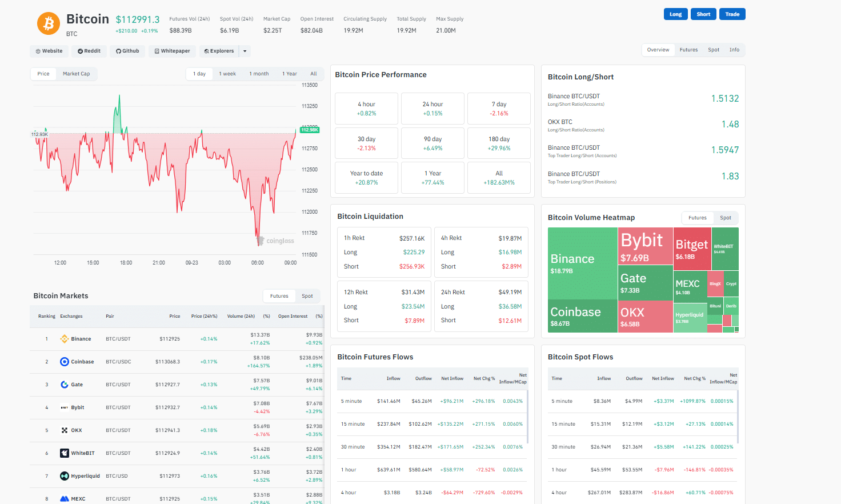Open the Whitepaper link

tap(172, 51)
